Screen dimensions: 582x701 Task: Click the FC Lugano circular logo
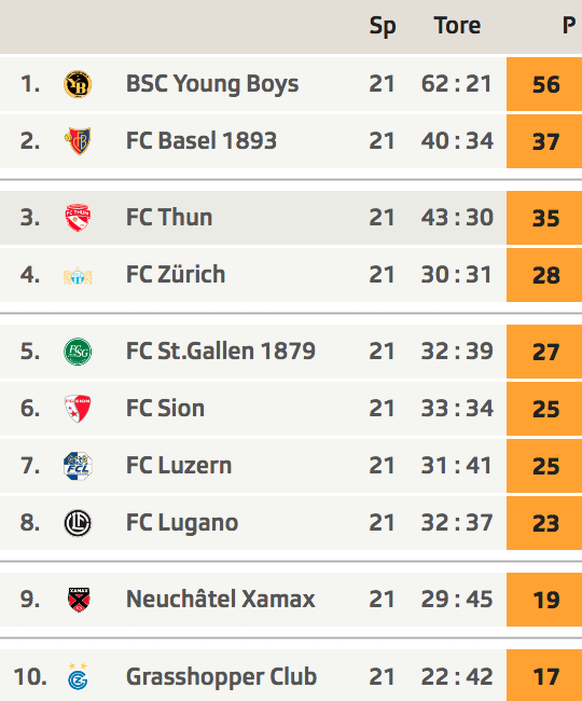78,523
